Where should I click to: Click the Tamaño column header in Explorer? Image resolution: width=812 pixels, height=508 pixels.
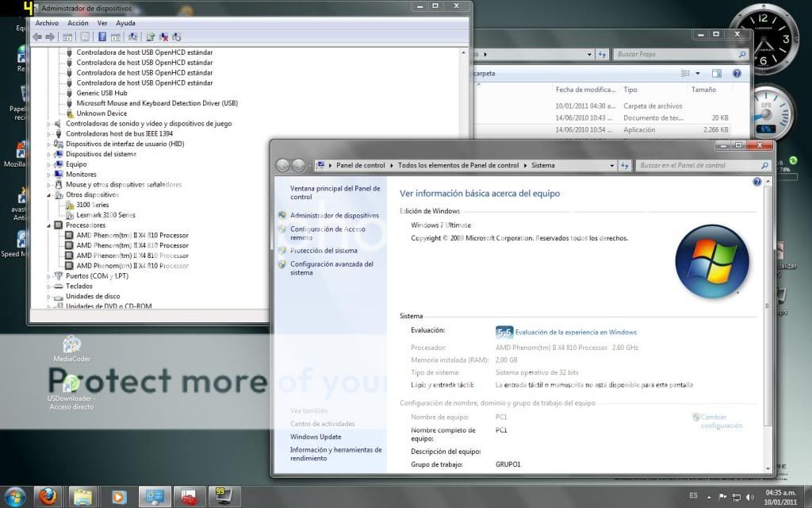click(703, 90)
